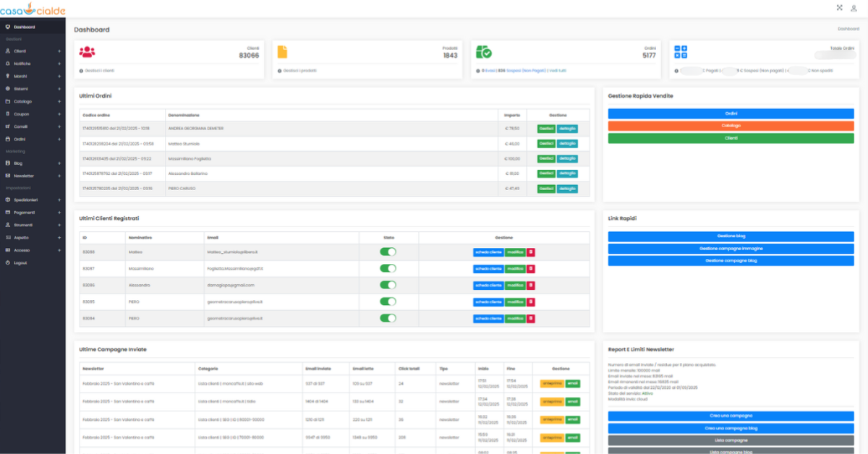The image size is (868, 454).
Task: Expand the Spedizionieri submenu plus sign
Action: click(59, 200)
